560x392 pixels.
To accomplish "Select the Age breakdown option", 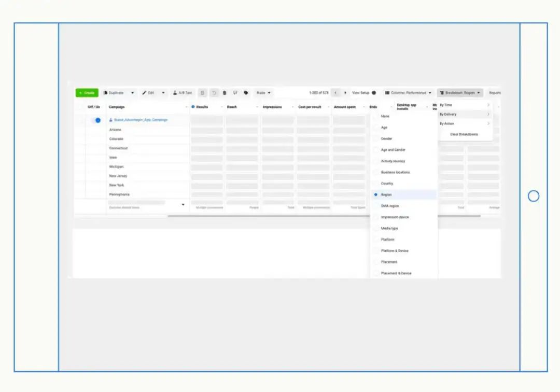I will pyautogui.click(x=404, y=128).
